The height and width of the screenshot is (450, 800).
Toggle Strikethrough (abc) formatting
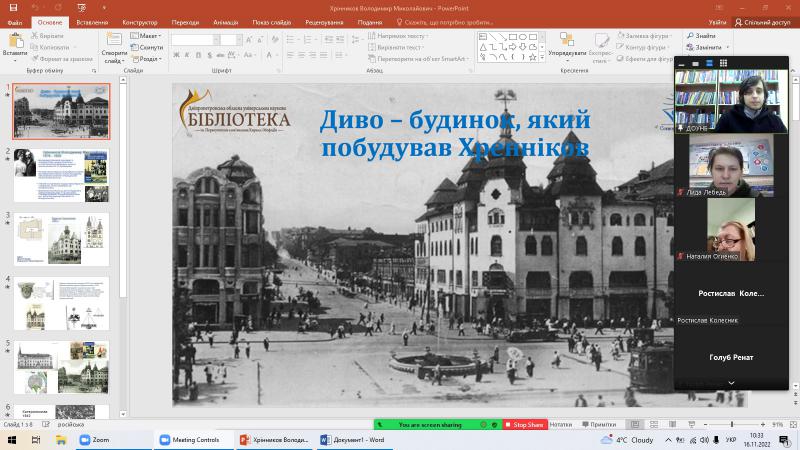220,55
